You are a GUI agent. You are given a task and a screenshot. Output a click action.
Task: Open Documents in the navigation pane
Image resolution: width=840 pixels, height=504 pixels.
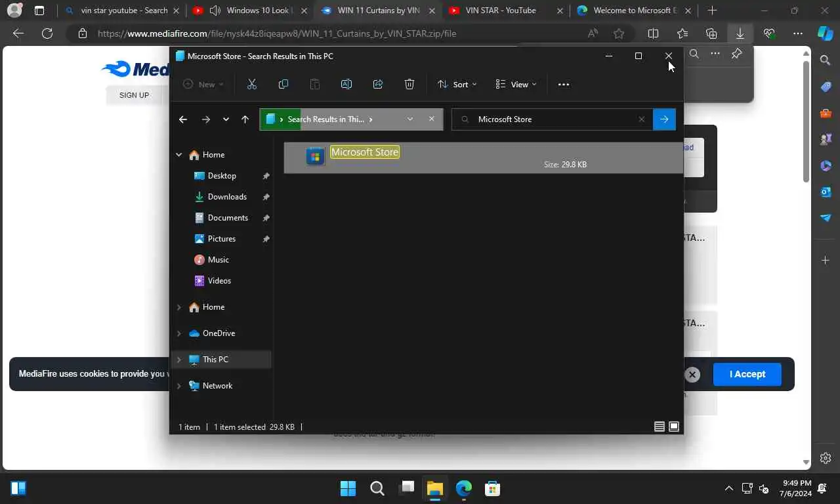point(228,218)
